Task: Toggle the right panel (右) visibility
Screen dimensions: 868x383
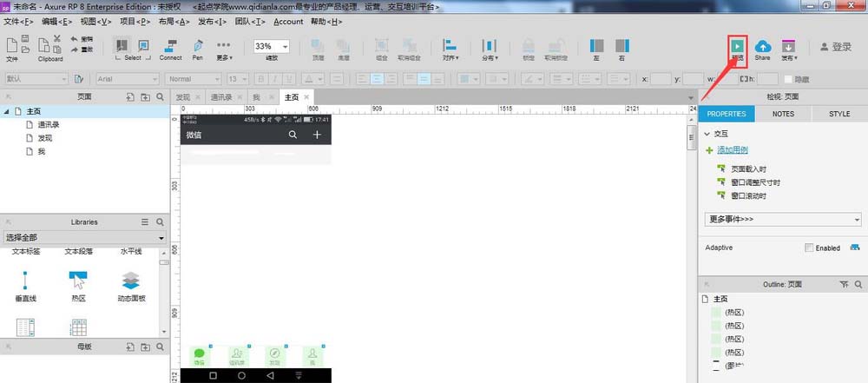Action: point(621,46)
